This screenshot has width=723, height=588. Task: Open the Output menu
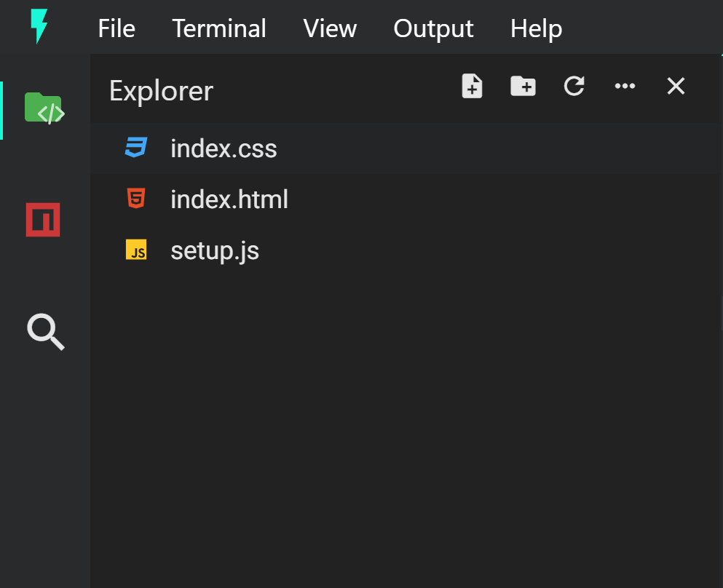pyautogui.click(x=433, y=28)
